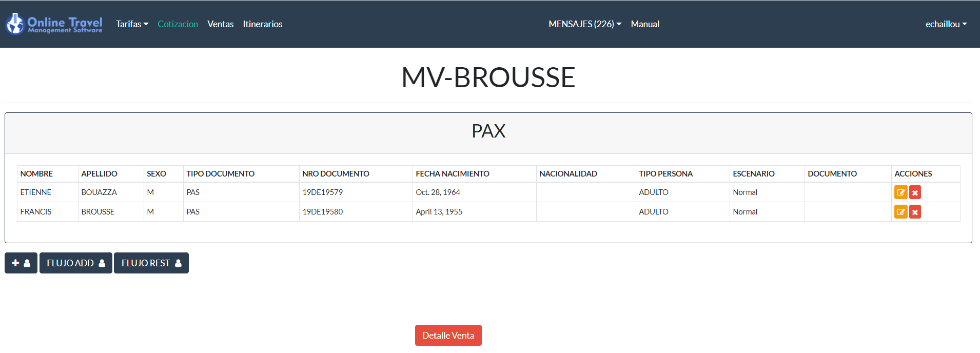Viewport: 980px width, 353px height.
Task: Open the Tarifas dropdown menu
Action: (132, 24)
